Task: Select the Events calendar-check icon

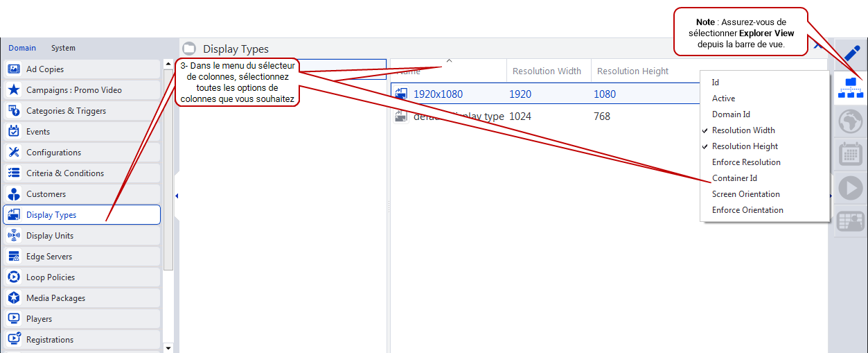Action: pyautogui.click(x=13, y=132)
